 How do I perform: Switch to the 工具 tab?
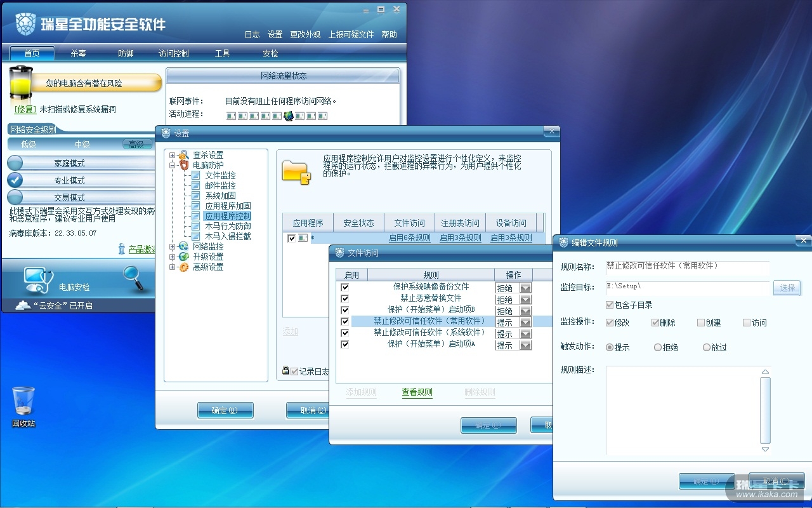[x=222, y=53]
